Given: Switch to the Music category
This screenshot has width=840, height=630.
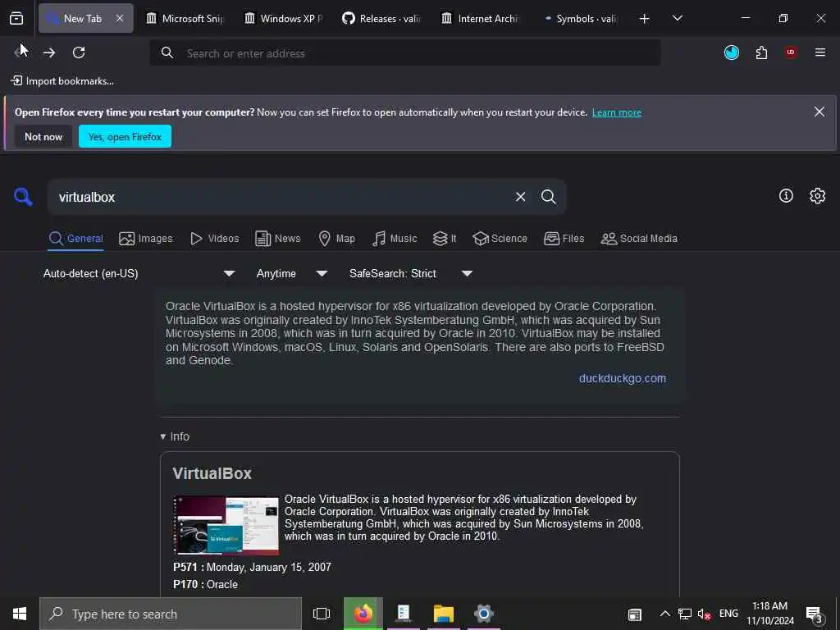Looking at the screenshot, I should 395,239.
